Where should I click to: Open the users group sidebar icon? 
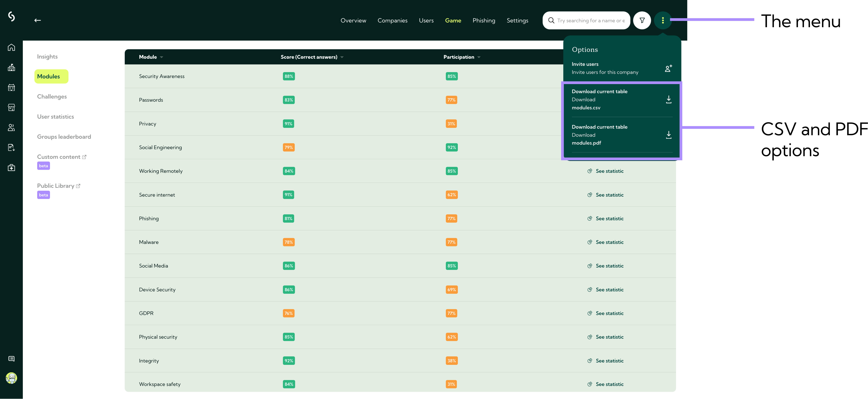pos(11,127)
